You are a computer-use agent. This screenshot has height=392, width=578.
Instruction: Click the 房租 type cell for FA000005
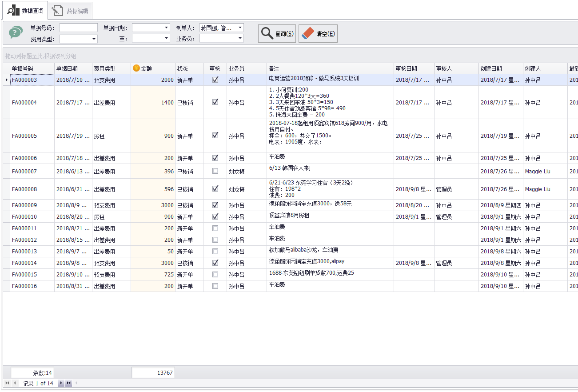(x=112, y=136)
